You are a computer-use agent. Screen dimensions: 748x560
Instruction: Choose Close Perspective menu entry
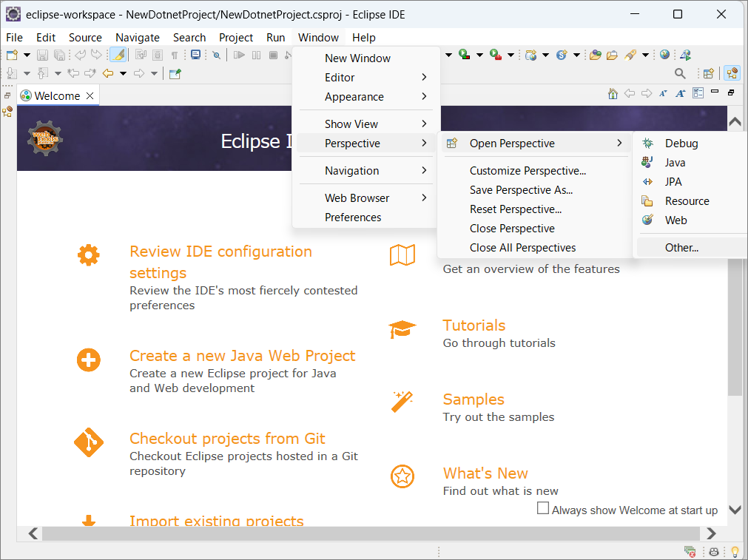coord(536,229)
